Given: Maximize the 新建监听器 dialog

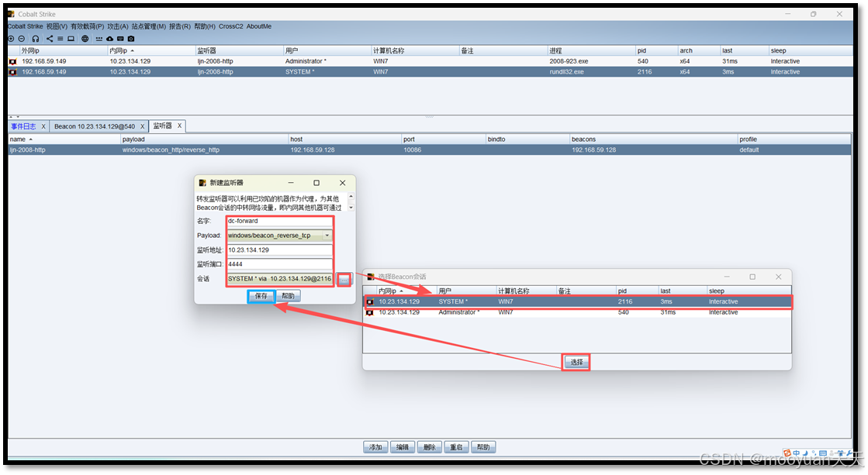Looking at the screenshot, I should 316,183.
